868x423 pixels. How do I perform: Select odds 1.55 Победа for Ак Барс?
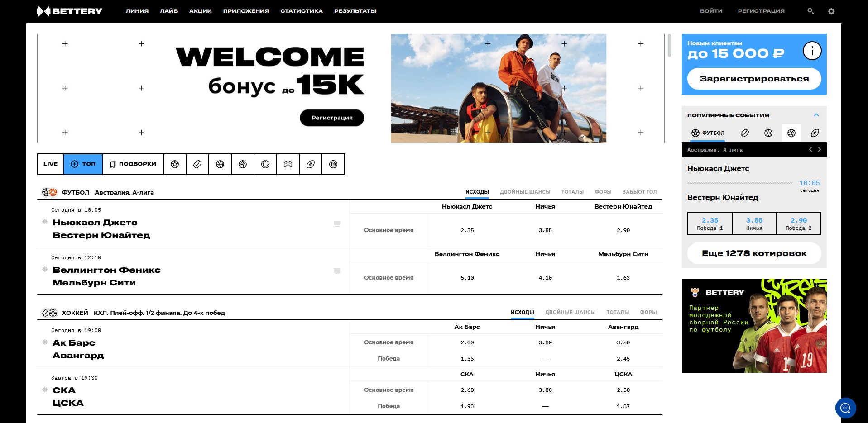[x=467, y=359]
